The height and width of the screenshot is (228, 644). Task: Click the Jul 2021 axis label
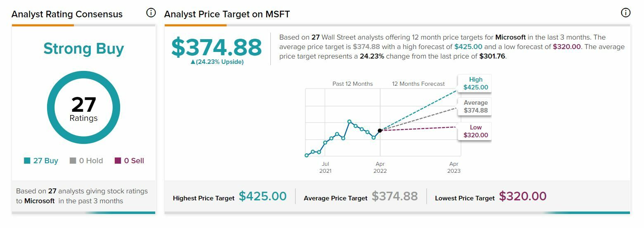(325, 167)
